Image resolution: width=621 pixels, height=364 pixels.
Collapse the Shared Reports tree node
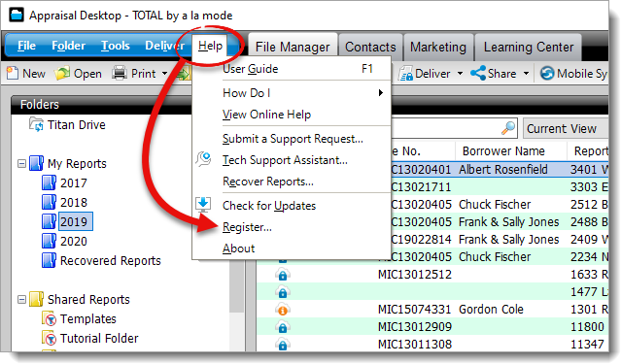coord(21,300)
